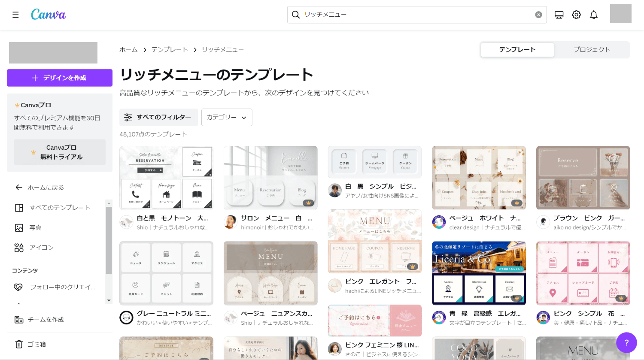This screenshot has height=360, width=644.
Task: Click the 写真 picture icon
Action: tap(19, 228)
